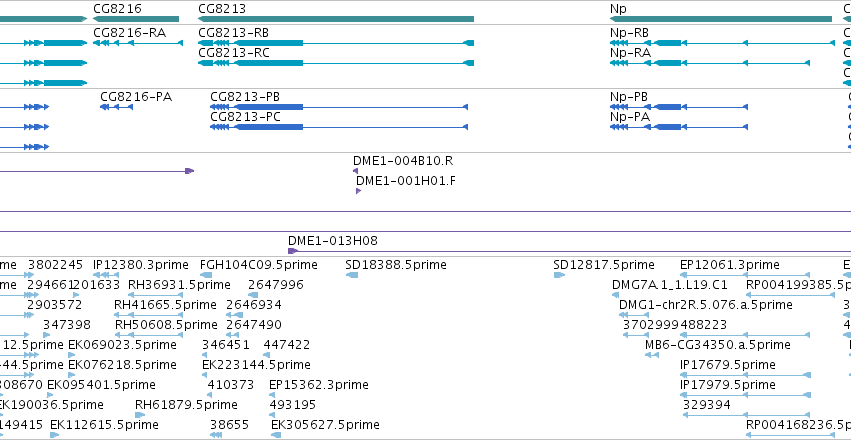The image size is (851, 440).
Task: Click the Np-RB transcript label
Action: tap(629, 33)
